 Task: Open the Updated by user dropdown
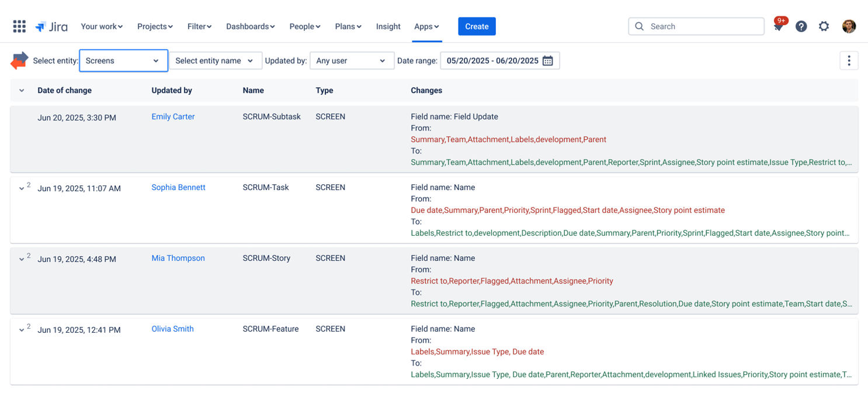tap(351, 60)
